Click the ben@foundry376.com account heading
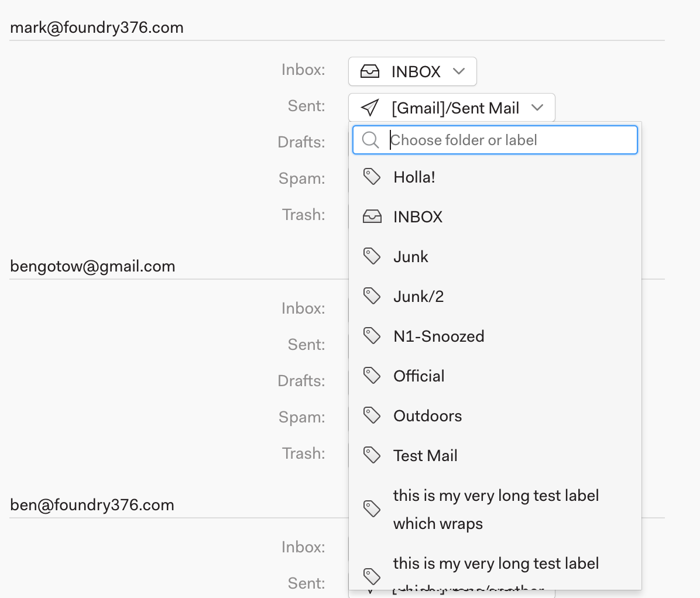The image size is (700, 598). [92, 504]
